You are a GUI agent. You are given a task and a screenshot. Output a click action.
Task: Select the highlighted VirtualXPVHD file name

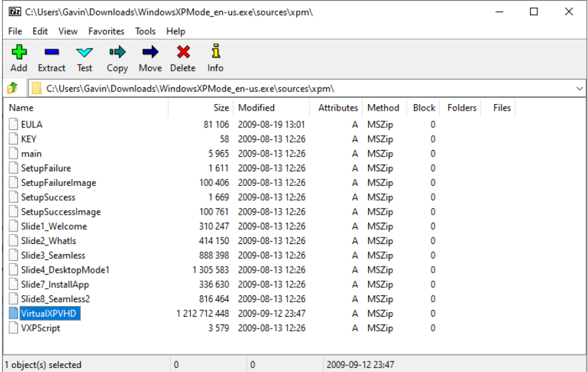(x=50, y=313)
